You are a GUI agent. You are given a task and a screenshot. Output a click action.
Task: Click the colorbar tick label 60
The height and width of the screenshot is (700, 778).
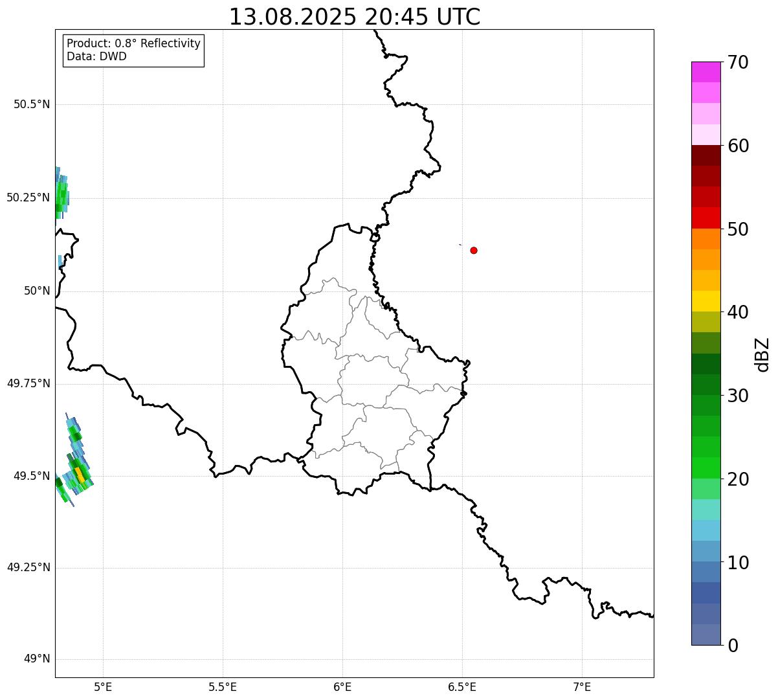tap(738, 146)
